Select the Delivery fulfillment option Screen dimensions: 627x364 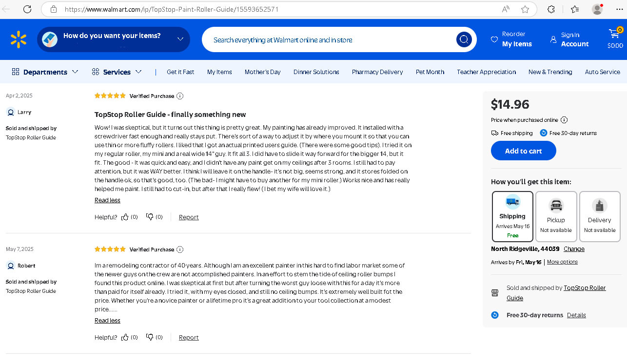(599, 216)
